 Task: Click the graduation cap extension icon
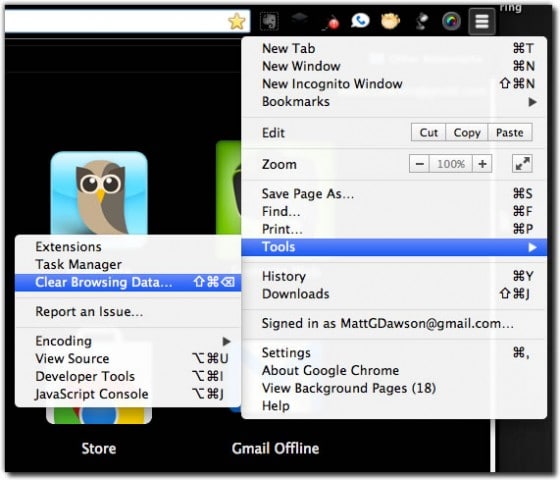(x=300, y=19)
